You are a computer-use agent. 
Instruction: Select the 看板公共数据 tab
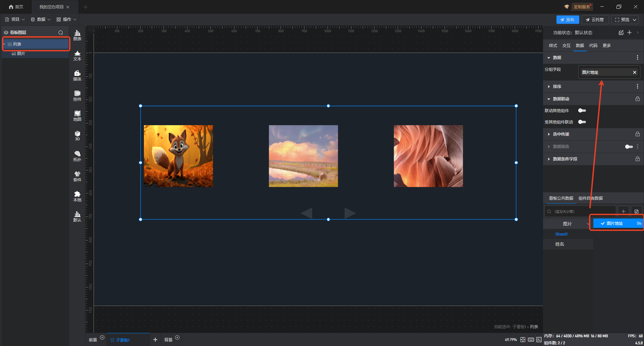(561, 198)
